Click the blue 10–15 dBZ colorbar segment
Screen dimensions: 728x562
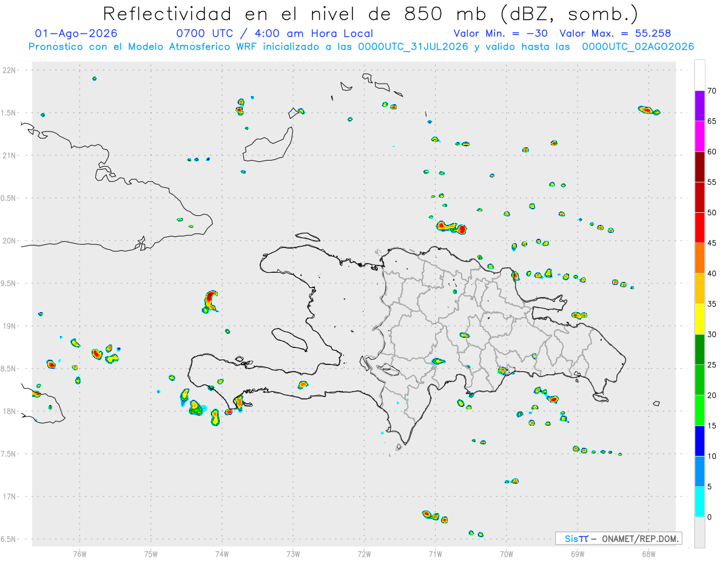(699, 441)
